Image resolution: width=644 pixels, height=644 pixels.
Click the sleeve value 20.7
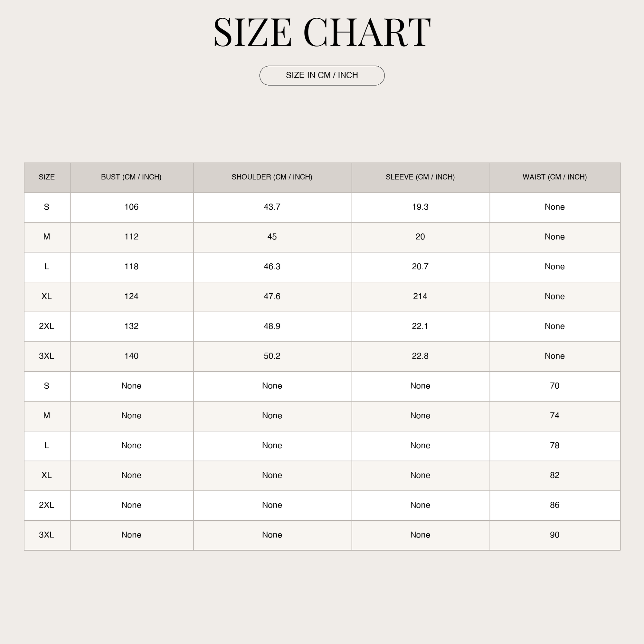(420, 267)
